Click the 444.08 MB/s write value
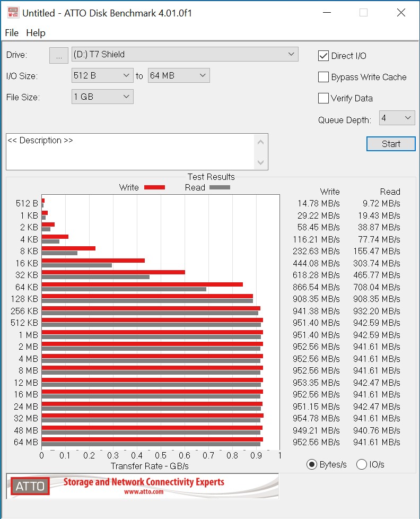 coord(316,263)
